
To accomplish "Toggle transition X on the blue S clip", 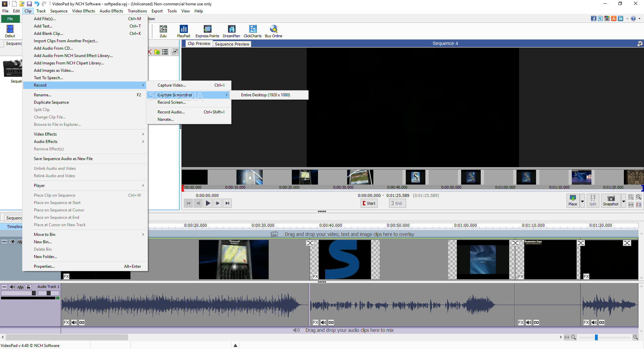I will (310, 243).
